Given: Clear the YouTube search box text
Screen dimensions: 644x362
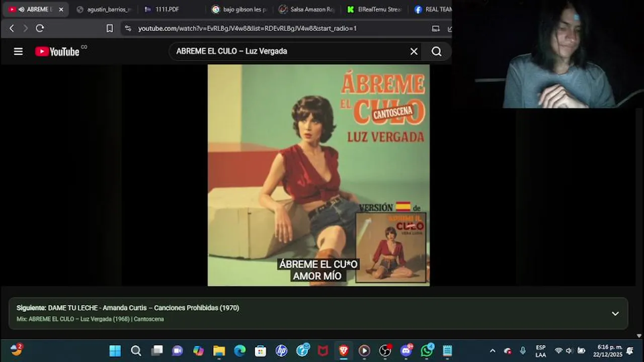Looking at the screenshot, I should 414,51.
